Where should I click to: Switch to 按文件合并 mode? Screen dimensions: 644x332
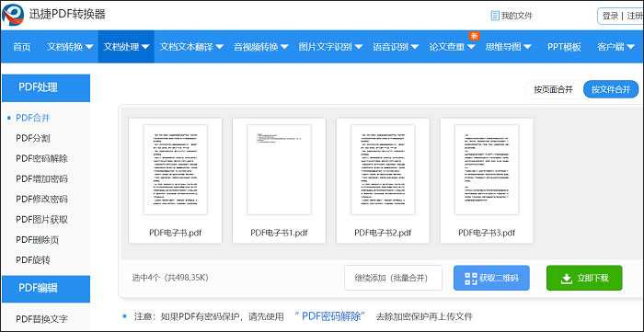click(x=611, y=89)
